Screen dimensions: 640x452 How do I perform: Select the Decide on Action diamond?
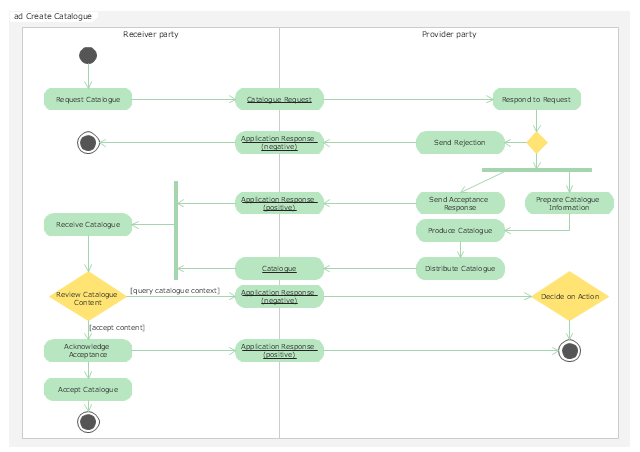(570, 296)
